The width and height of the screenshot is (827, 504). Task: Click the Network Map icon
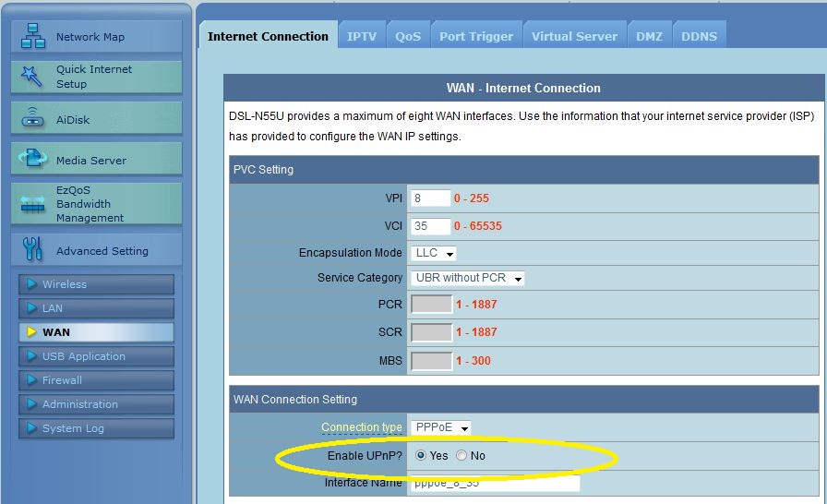pos(32,37)
